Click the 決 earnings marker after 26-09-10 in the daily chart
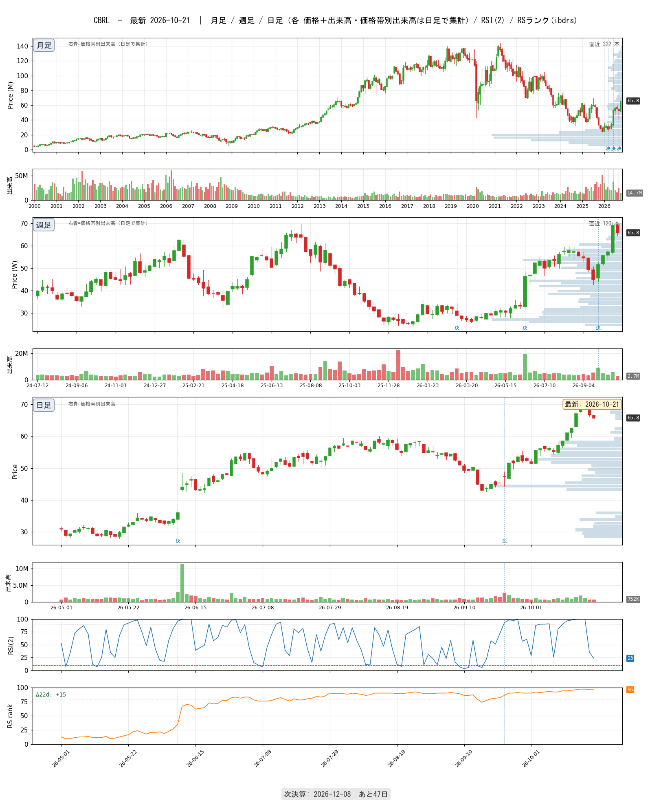This screenshot has width=672, height=807. (x=505, y=541)
